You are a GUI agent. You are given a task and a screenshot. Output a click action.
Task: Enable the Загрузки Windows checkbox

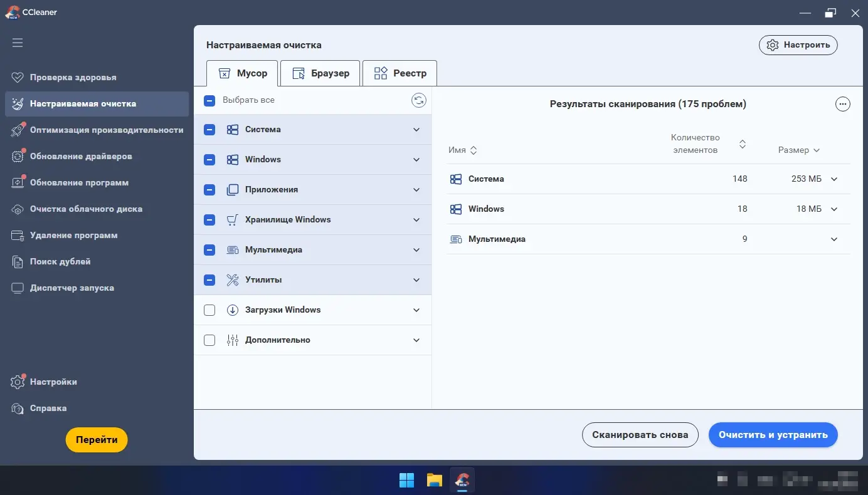click(209, 310)
